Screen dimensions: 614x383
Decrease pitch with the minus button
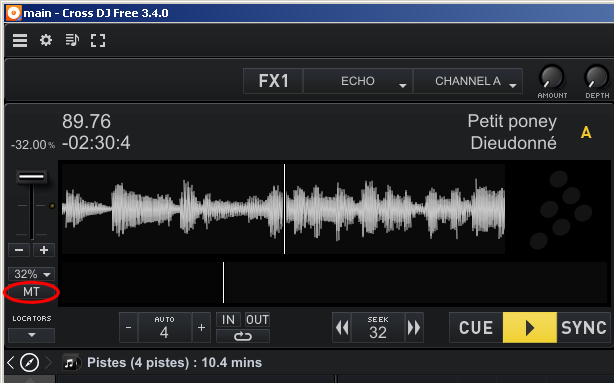(x=19, y=250)
